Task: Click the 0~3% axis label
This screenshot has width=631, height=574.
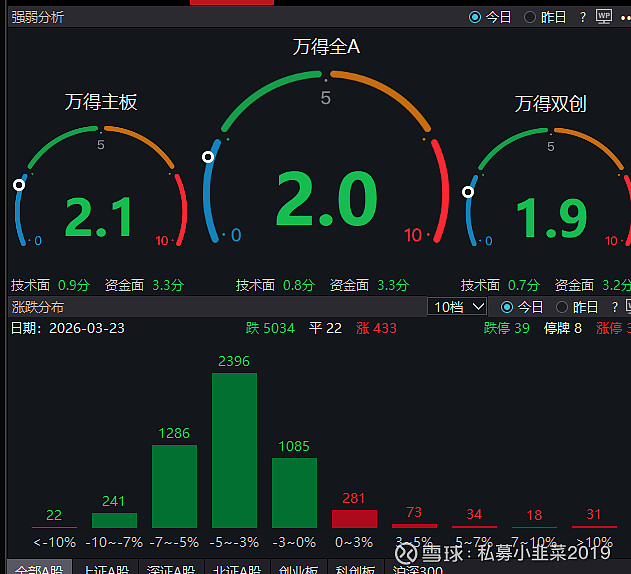Action: pos(354,542)
